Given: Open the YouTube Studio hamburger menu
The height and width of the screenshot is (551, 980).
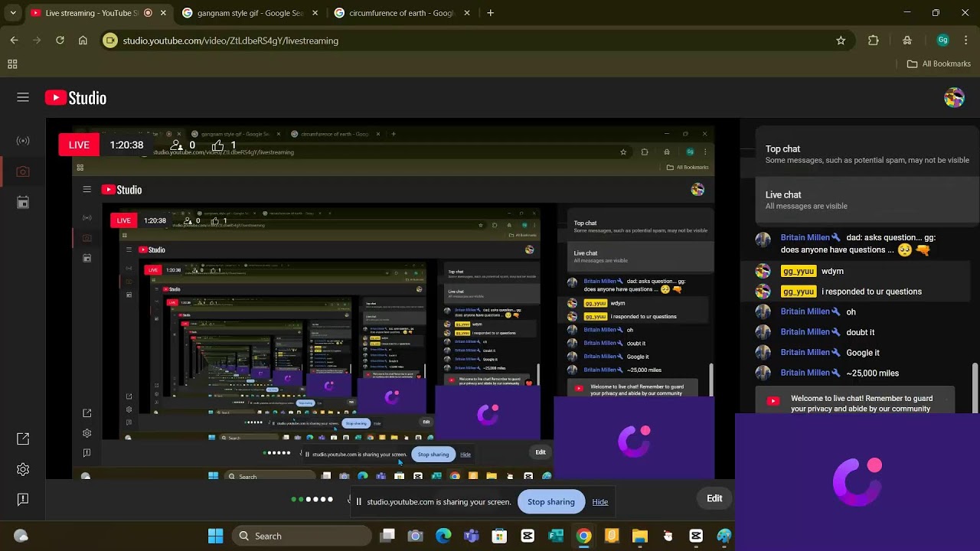Looking at the screenshot, I should [x=23, y=97].
